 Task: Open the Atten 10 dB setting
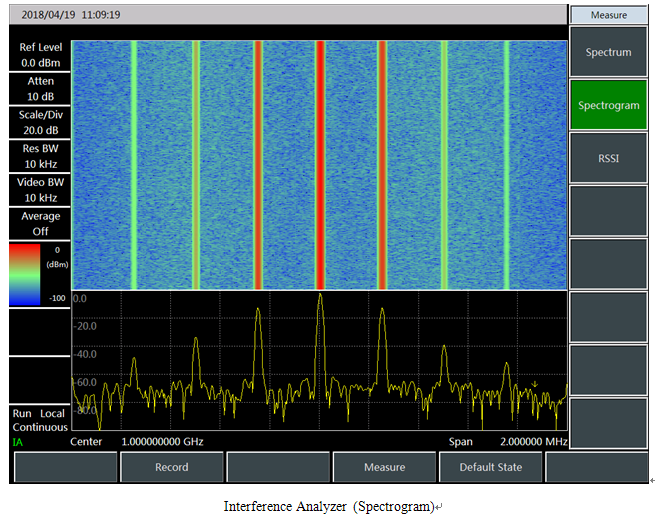coord(40,89)
